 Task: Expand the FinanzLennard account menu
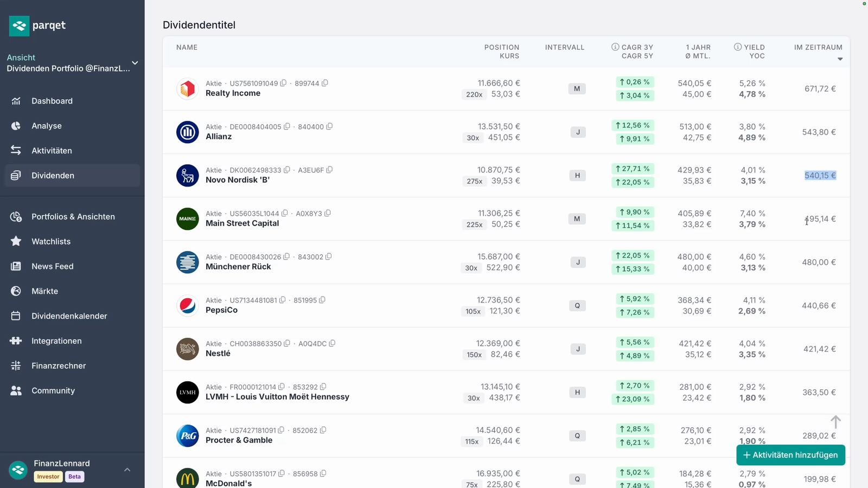[x=127, y=470]
